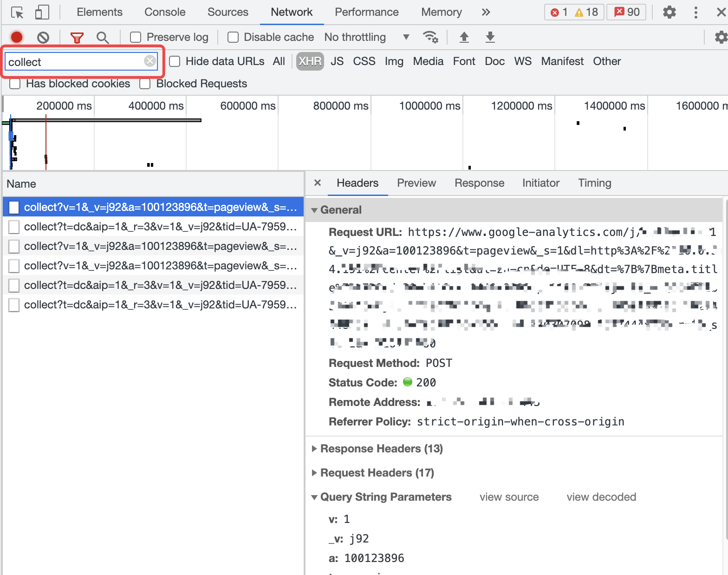This screenshot has height=575, width=728.
Task: Open the Memory tab
Action: [442, 12]
